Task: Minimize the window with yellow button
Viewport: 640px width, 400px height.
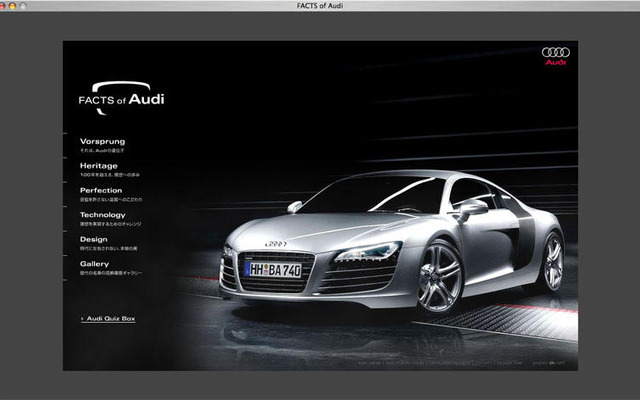Action: click(x=12, y=6)
